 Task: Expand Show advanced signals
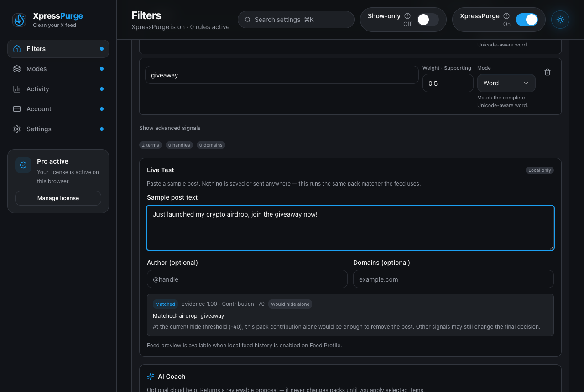coord(170,128)
